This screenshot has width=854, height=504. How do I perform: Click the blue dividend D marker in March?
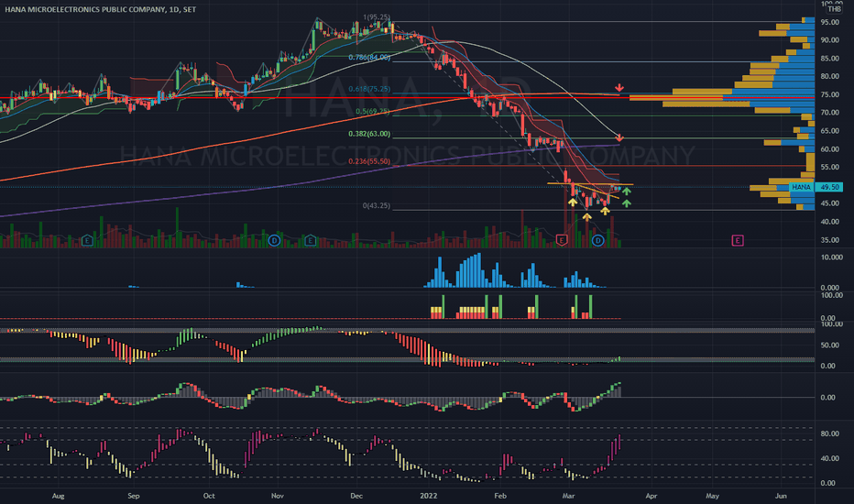(597, 240)
